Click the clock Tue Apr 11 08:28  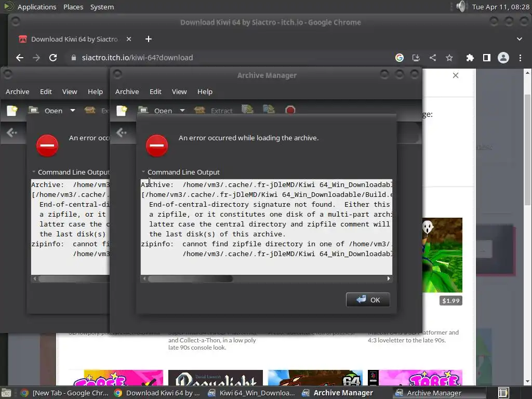(x=501, y=7)
